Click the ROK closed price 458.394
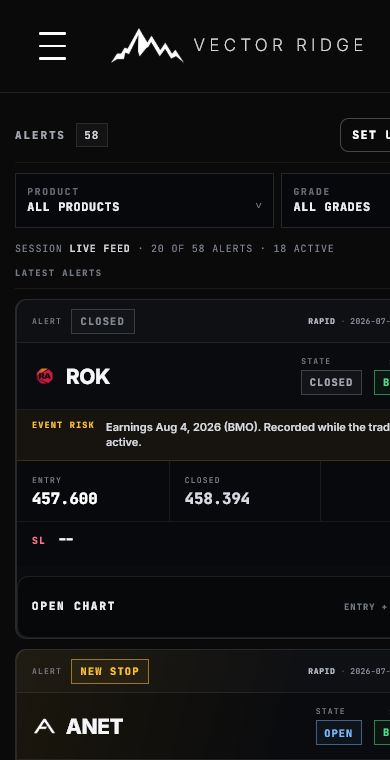Screen dimensions: 390x760 217,499
